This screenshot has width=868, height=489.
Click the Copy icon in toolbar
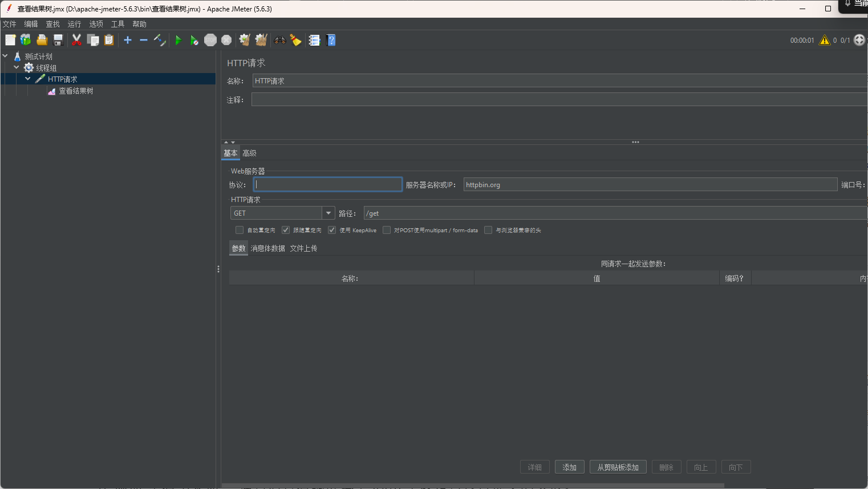93,40
